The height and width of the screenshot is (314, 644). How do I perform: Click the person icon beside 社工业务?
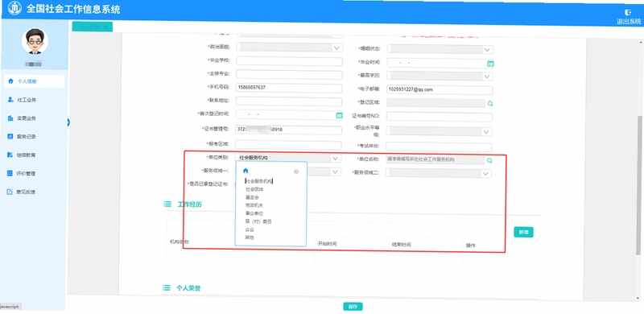tap(10, 100)
